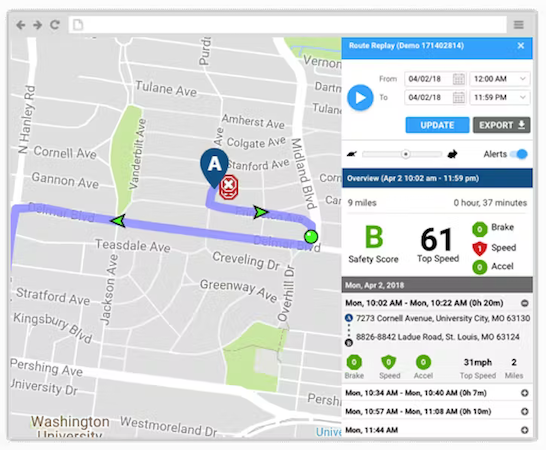Click the red stop alert marker on map
The image size is (546, 450).
(x=228, y=187)
